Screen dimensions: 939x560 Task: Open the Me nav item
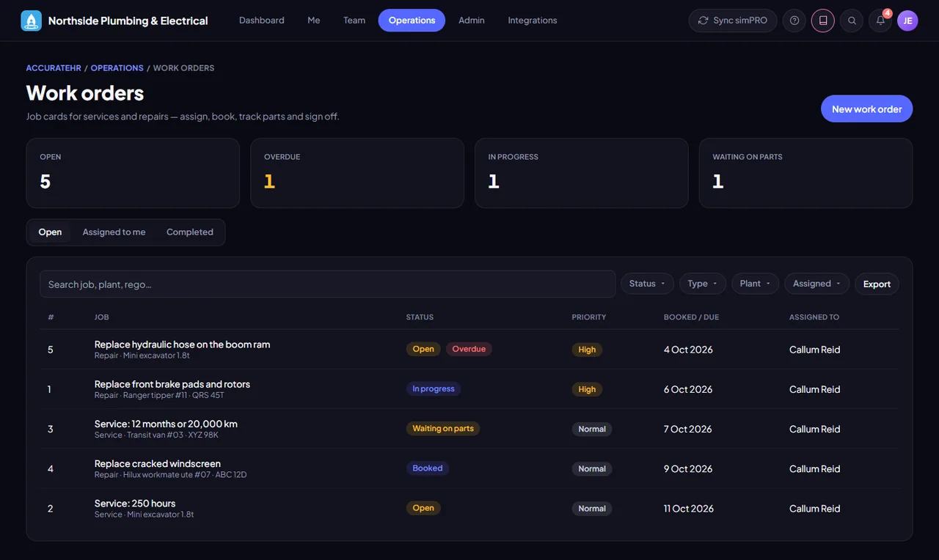tap(314, 21)
